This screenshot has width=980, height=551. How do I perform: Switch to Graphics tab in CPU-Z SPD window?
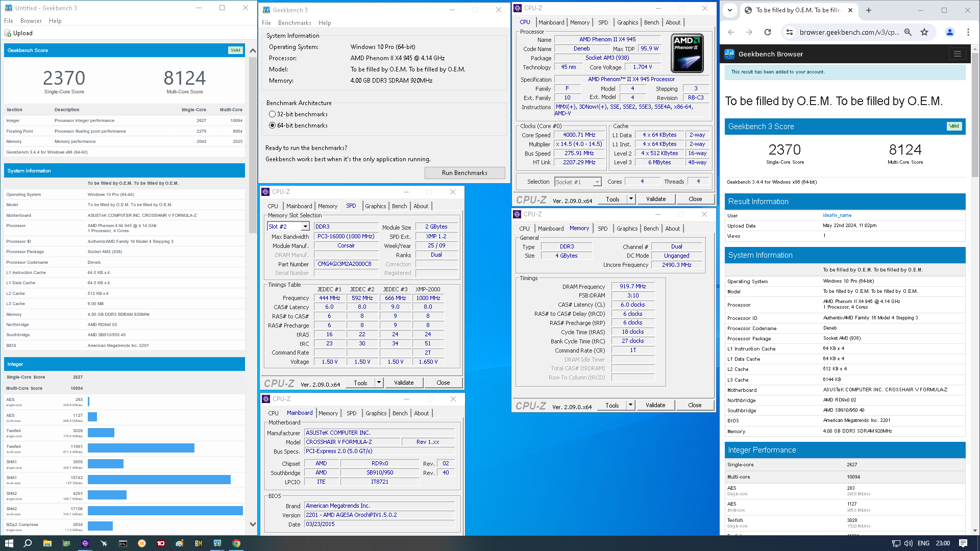click(x=376, y=206)
